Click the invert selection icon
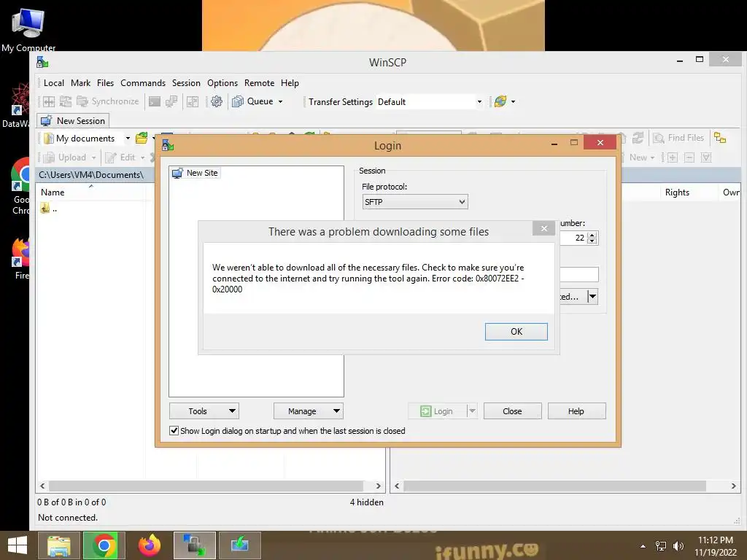Image resolution: width=747 pixels, height=560 pixels. (x=706, y=157)
